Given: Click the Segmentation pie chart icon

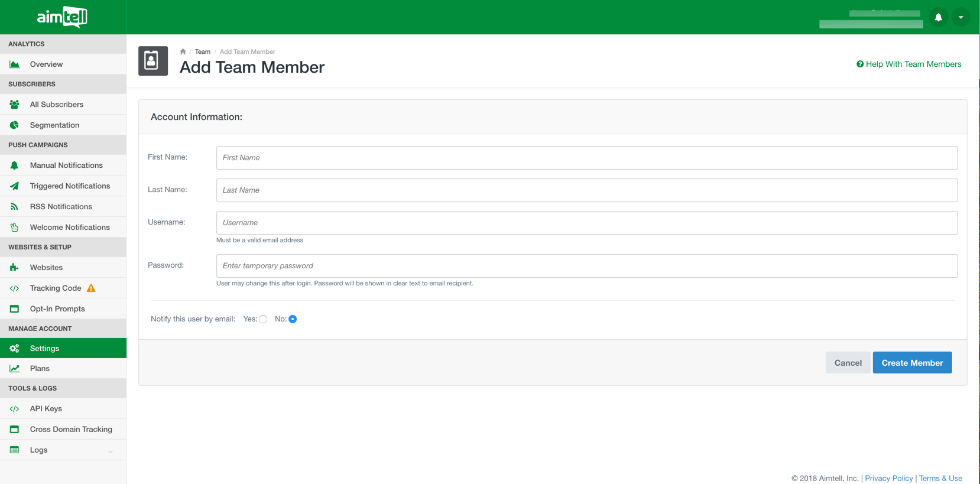Looking at the screenshot, I should (x=15, y=125).
